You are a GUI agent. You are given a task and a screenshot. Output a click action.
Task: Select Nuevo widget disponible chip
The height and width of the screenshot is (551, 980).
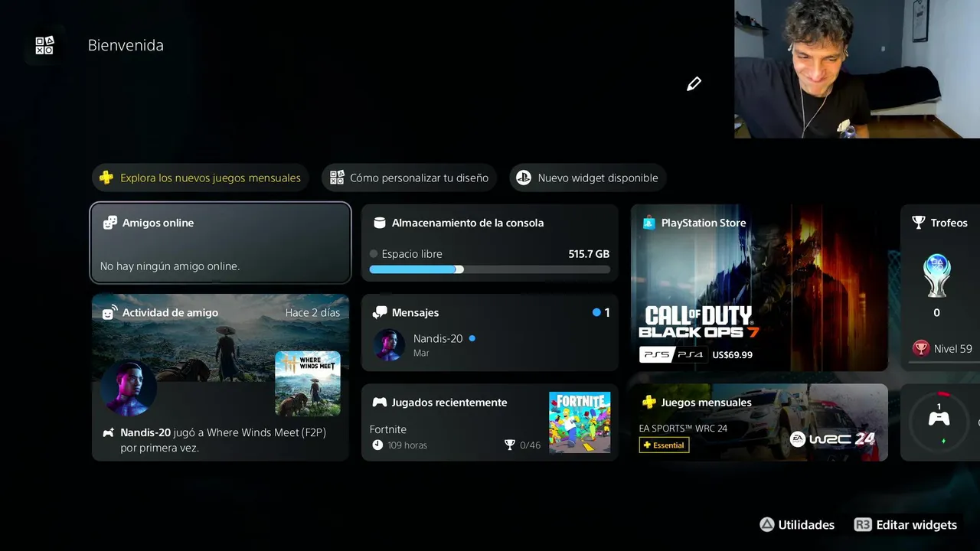pos(588,178)
